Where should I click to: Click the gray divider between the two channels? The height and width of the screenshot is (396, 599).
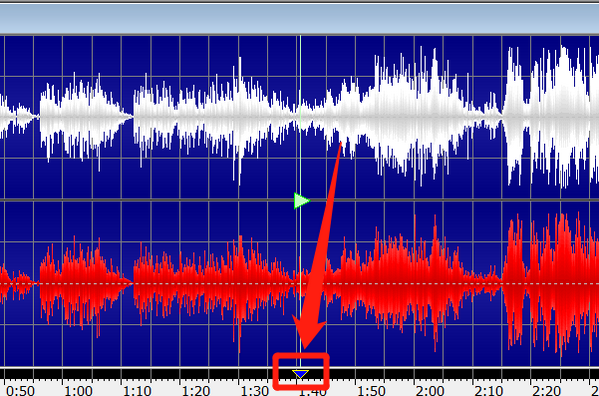click(x=300, y=200)
